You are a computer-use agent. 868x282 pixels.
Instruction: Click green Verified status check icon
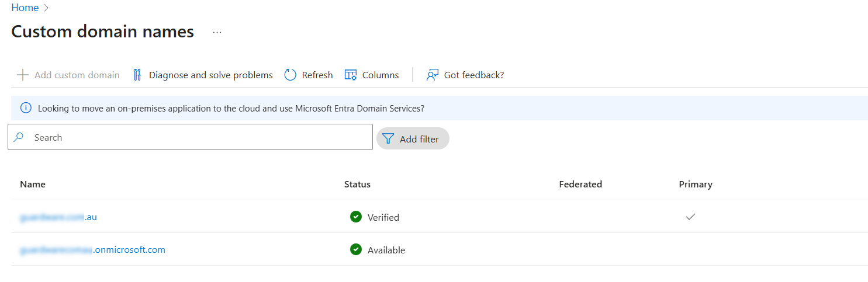tap(355, 217)
